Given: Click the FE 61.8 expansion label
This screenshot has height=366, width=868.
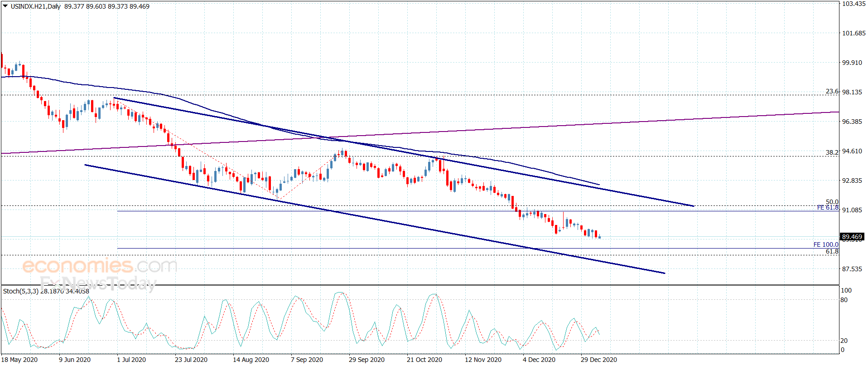Looking at the screenshot, I should point(828,208).
